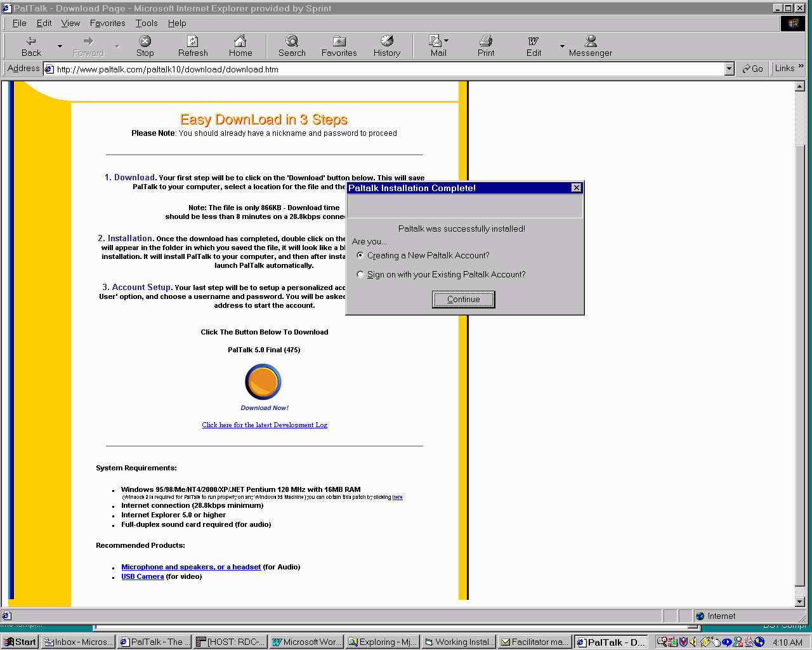This screenshot has height=650, width=812.
Task: Close the Paltalk Installation Complete dialog
Action: (576, 188)
